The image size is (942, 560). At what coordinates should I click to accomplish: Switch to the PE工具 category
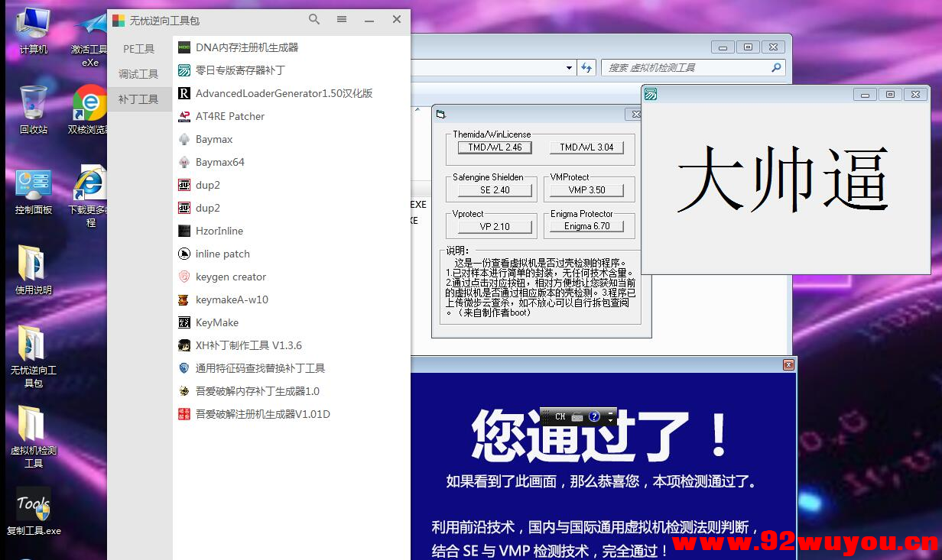pos(138,48)
